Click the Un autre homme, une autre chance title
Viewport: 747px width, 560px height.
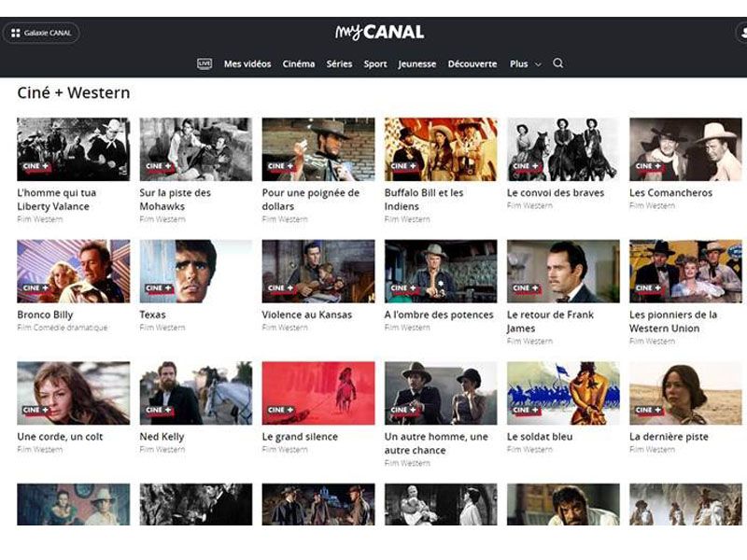tap(436, 443)
